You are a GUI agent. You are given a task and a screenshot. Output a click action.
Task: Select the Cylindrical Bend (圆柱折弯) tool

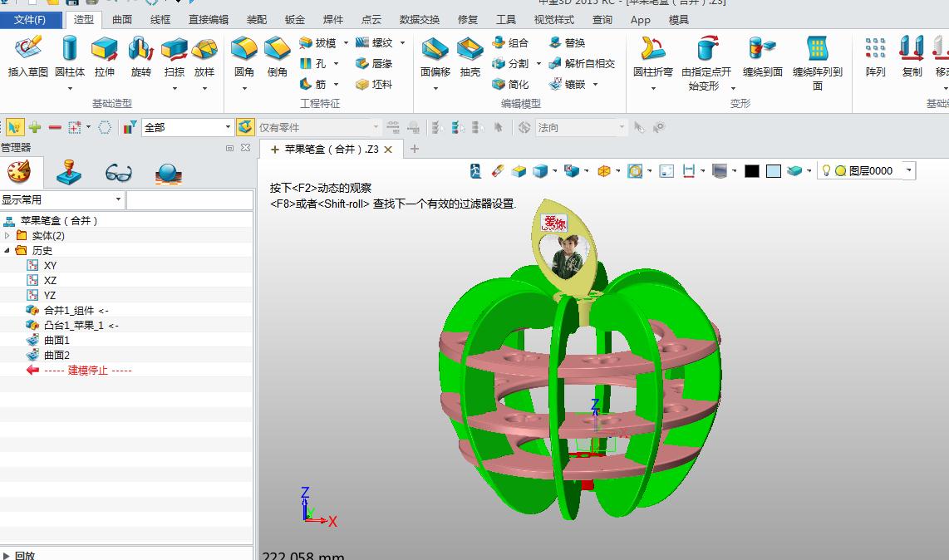pos(652,56)
